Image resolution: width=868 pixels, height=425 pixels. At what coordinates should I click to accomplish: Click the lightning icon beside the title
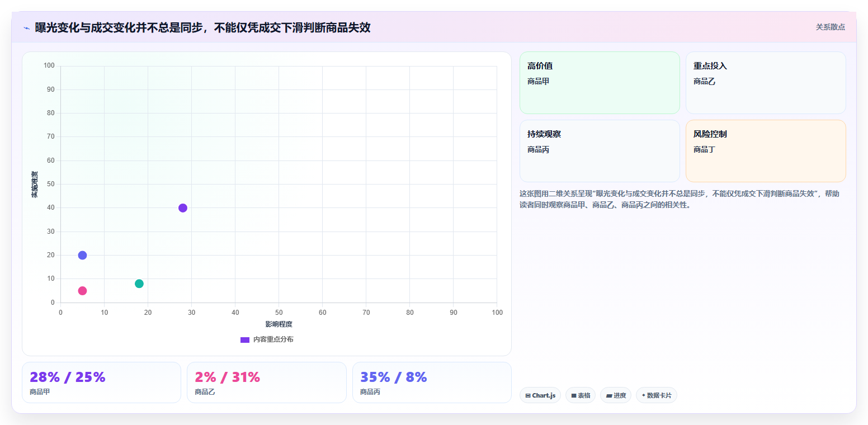(26, 28)
